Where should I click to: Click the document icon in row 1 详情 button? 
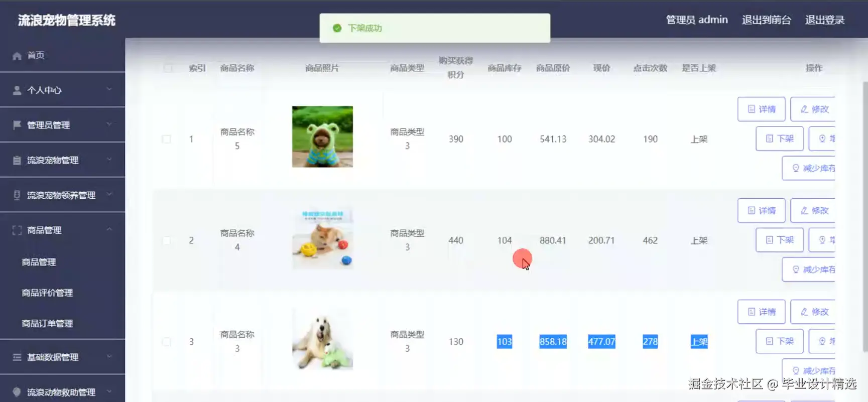(752, 109)
